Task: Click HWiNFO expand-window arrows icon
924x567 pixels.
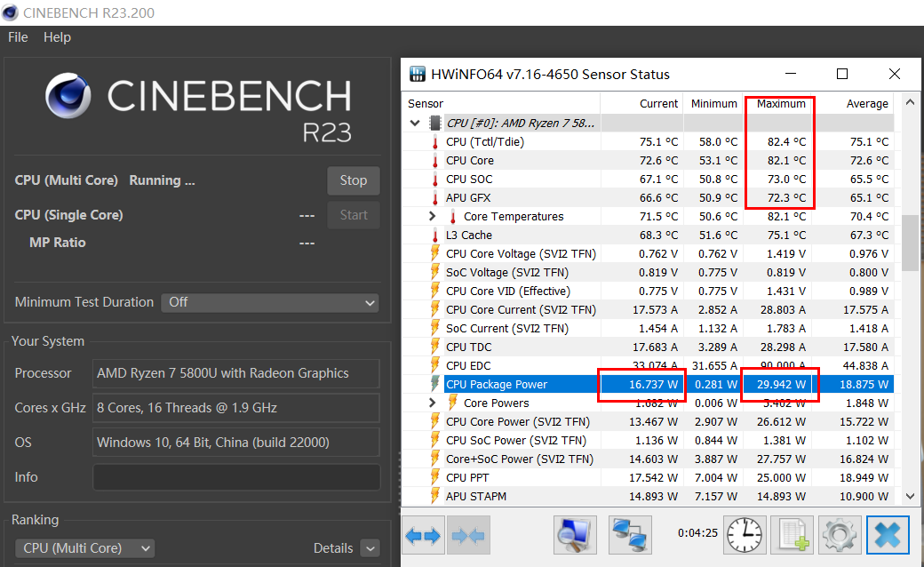Action: pyautogui.click(x=423, y=535)
